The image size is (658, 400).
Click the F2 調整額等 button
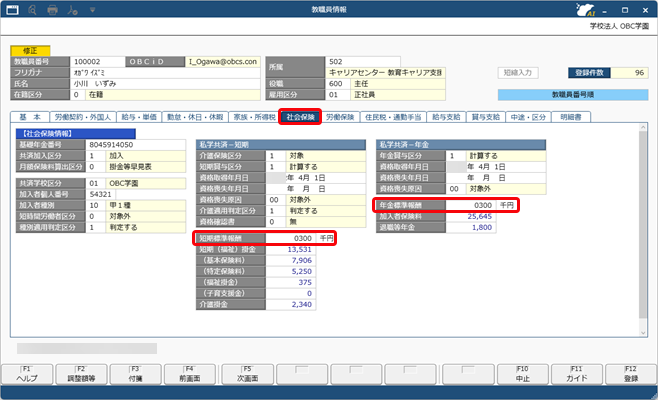(x=81, y=374)
